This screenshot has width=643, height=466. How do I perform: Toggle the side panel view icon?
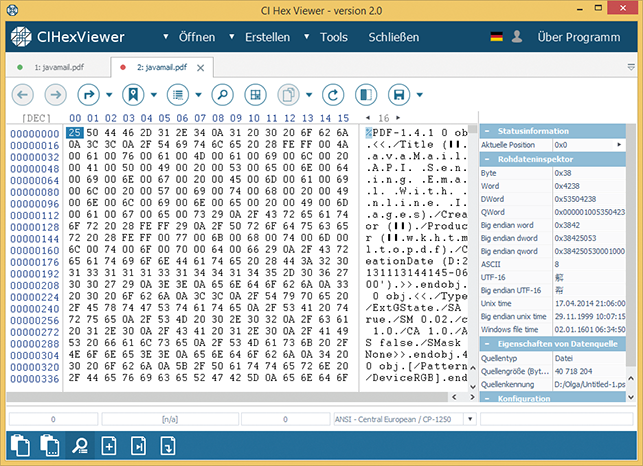coord(366,95)
